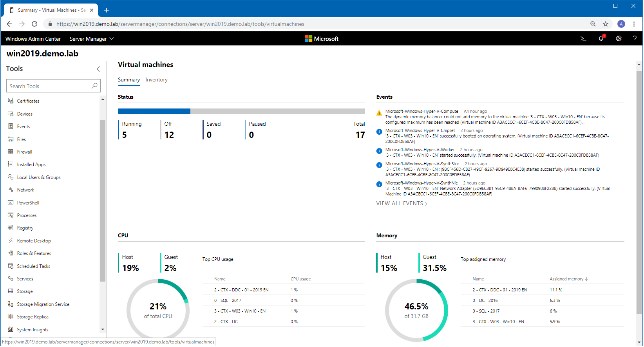Screen dimensions: 644x347
Task: Open the Registry tool icon
Action: (x=11, y=228)
